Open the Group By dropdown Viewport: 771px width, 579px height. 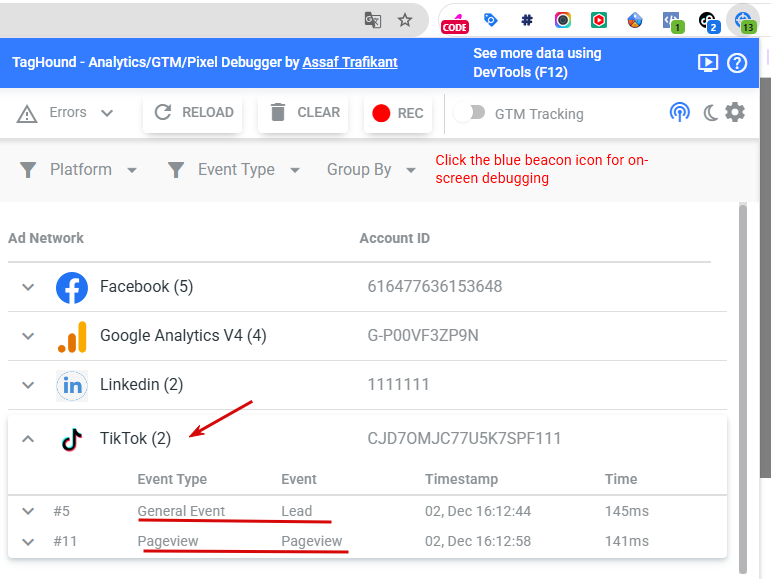coord(371,170)
